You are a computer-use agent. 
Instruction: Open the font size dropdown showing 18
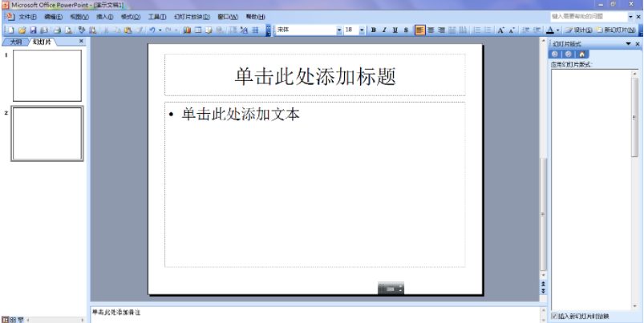tap(362, 30)
